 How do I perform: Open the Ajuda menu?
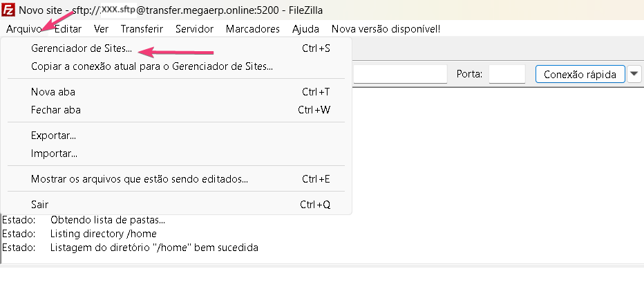point(305,29)
